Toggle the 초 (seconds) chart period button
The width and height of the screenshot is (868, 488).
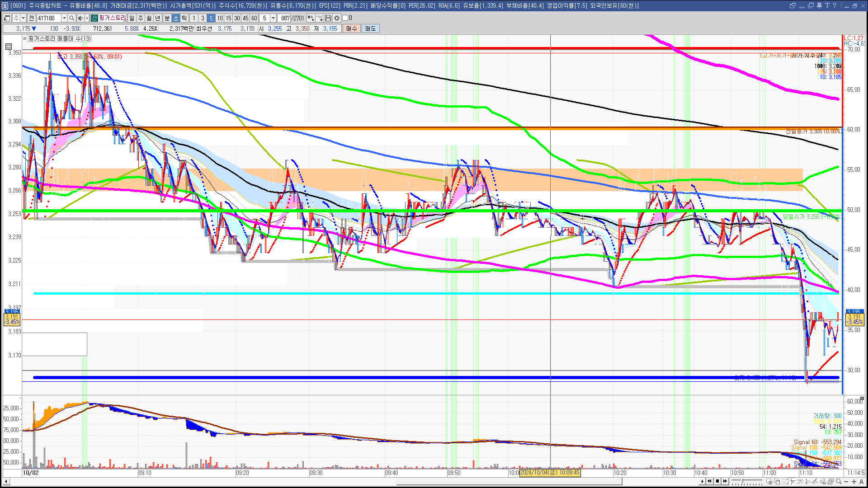pos(176,18)
